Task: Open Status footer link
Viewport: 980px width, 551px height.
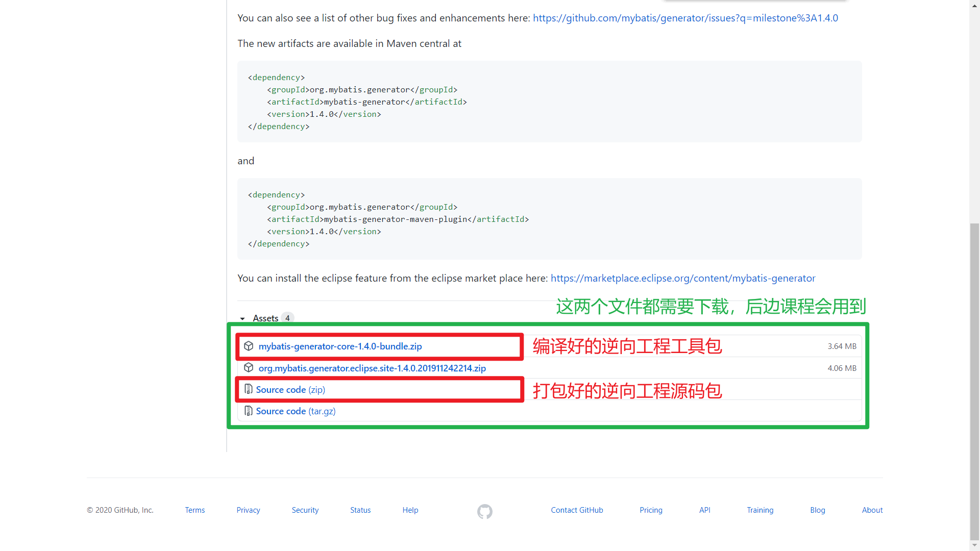Action: click(x=360, y=510)
